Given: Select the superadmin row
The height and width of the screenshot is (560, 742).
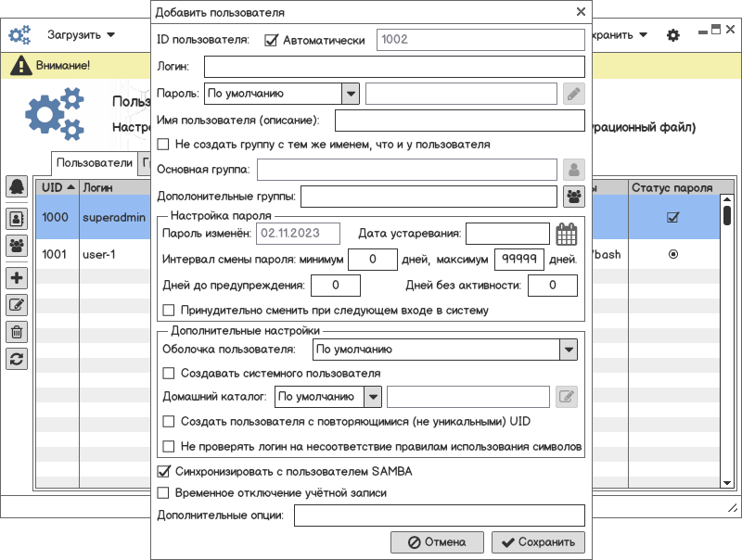Looking at the screenshot, I should (94, 218).
